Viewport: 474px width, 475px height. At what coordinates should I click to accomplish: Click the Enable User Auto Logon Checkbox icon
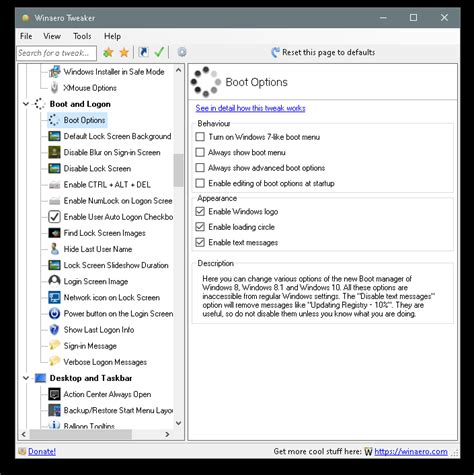coord(54,217)
